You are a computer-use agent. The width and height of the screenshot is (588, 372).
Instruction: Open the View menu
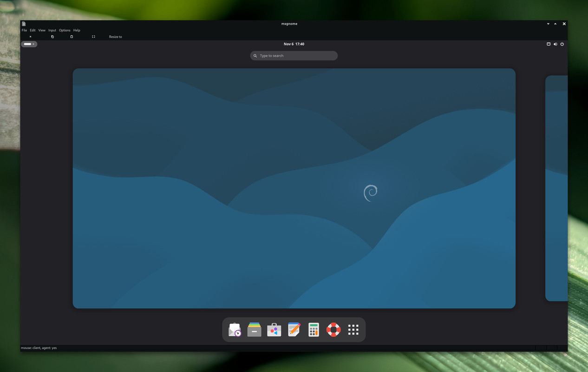point(42,30)
